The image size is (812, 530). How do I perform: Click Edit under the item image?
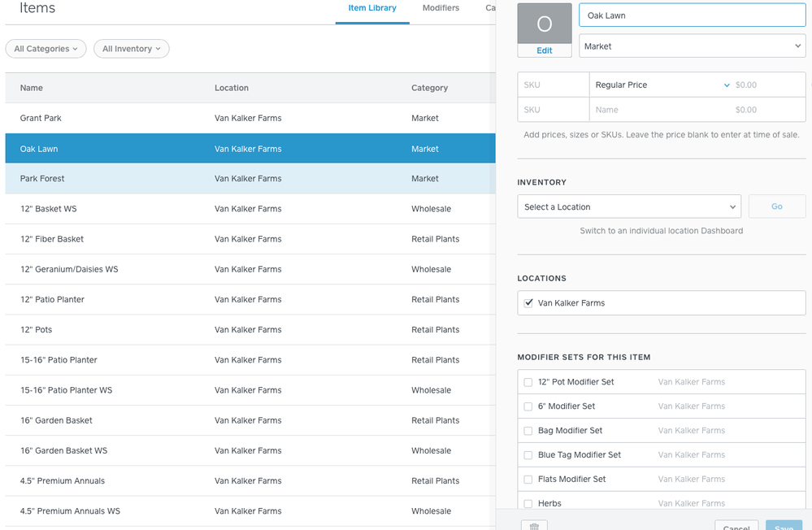[x=545, y=50]
